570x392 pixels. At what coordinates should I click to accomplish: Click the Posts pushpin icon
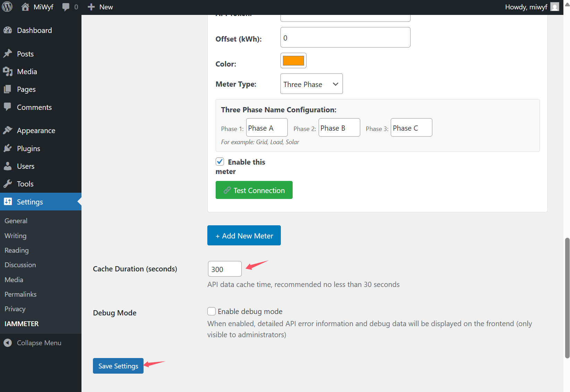pyautogui.click(x=8, y=54)
